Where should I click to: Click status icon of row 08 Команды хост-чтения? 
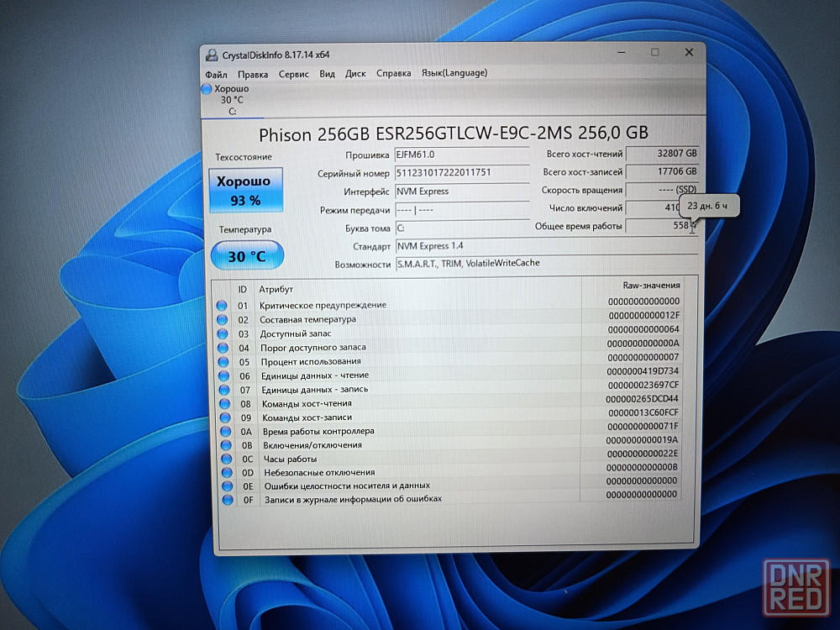225,404
